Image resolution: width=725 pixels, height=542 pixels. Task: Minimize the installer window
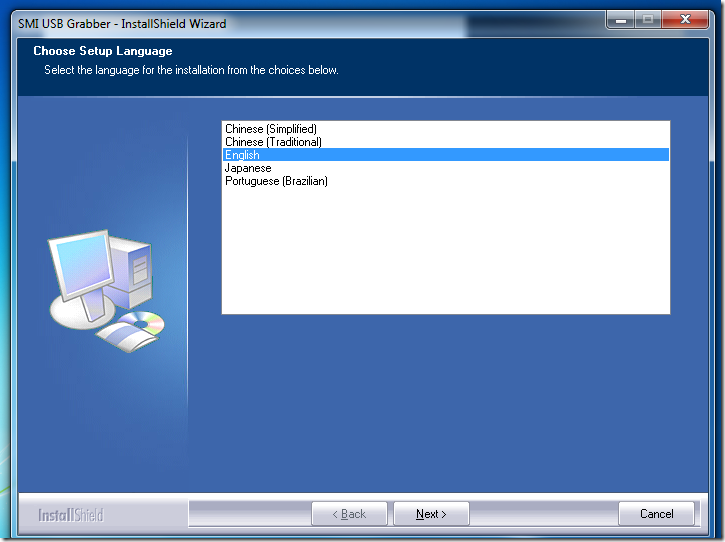tap(621, 19)
